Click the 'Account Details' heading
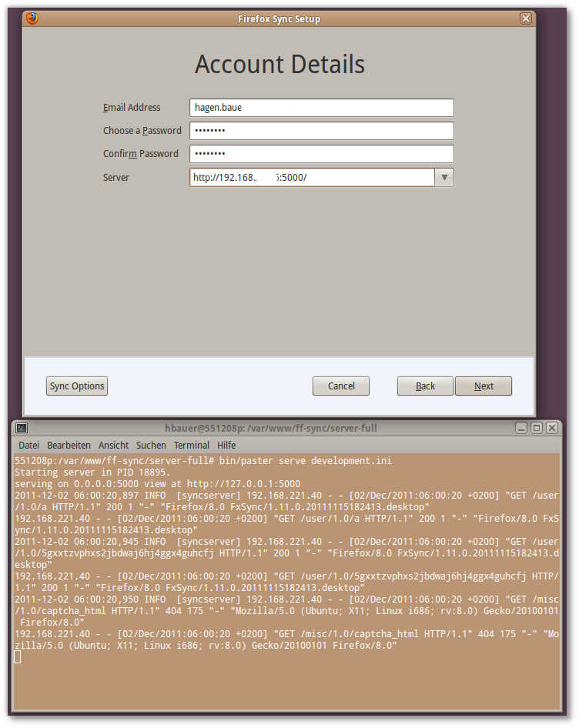The width and height of the screenshot is (579, 728). (x=279, y=64)
